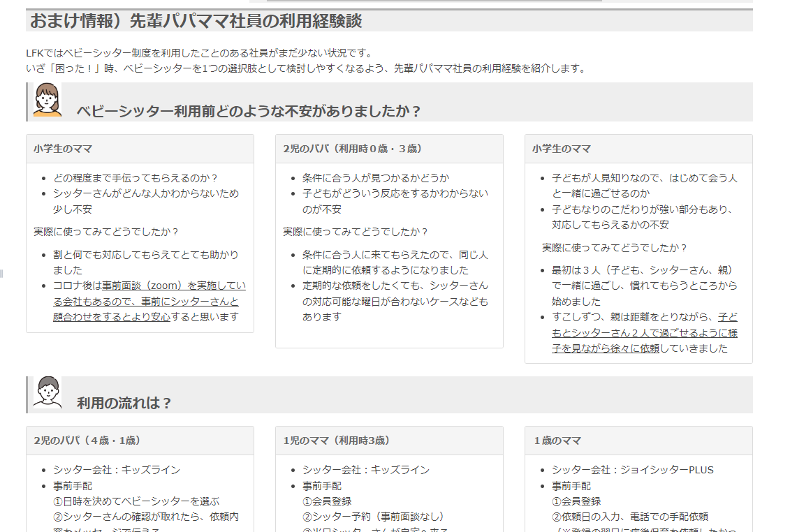Click the bullet 子どもが人見知りなので
790x532 pixels.
click(645, 186)
